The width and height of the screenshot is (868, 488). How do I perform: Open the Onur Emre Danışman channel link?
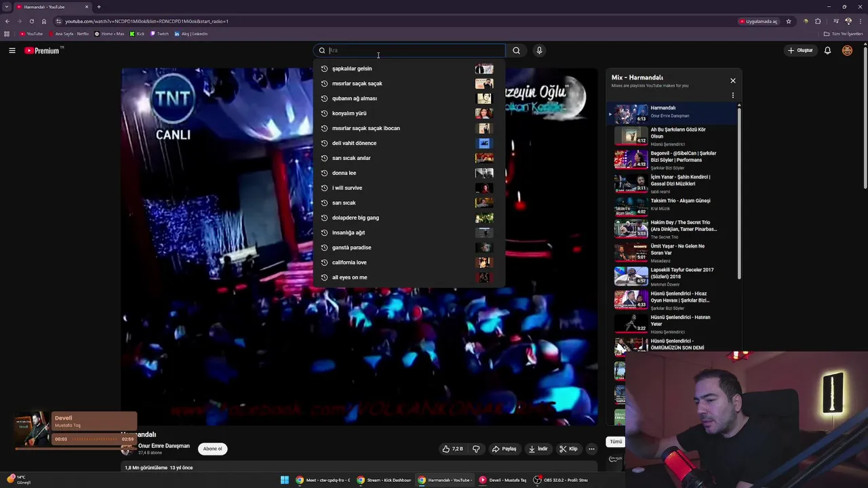(164, 446)
